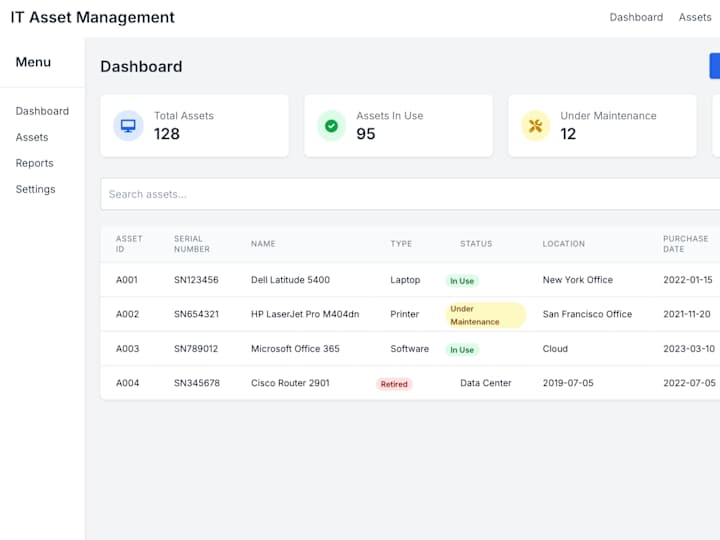Click the Data Center cell
The width and height of the screenshot is (720, 540).
(x=485, y=383)
